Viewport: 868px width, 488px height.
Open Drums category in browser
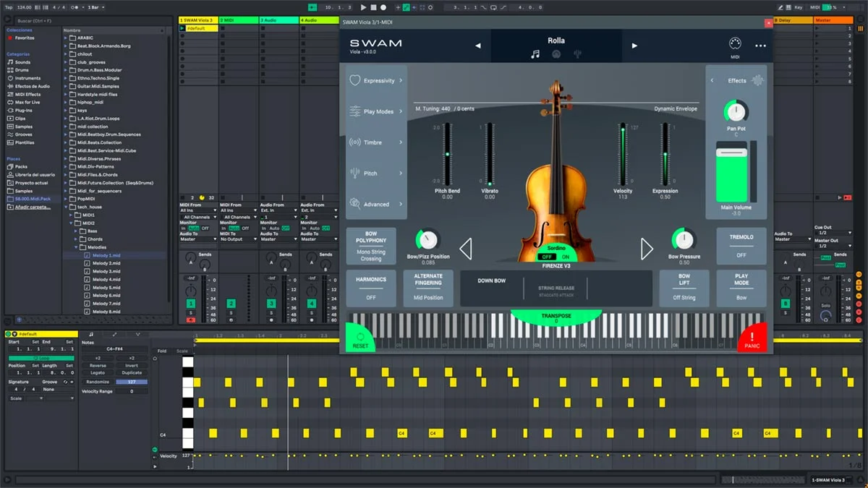point(22,70)
